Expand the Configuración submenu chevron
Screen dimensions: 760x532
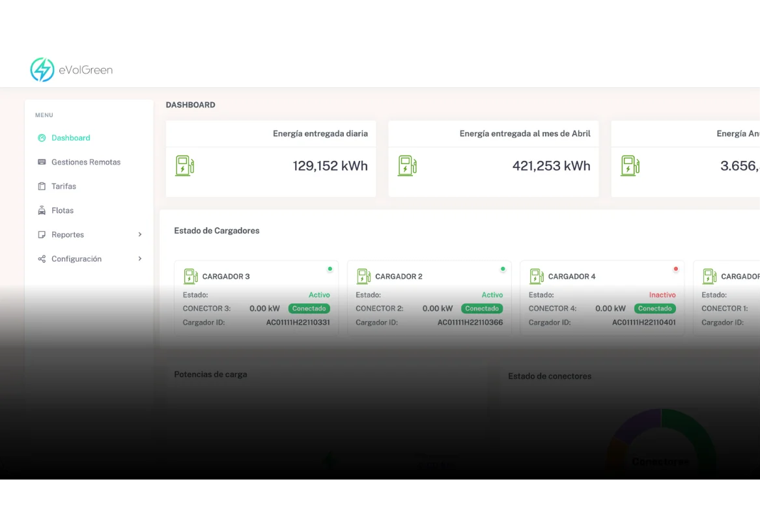[x=140, y=259]
